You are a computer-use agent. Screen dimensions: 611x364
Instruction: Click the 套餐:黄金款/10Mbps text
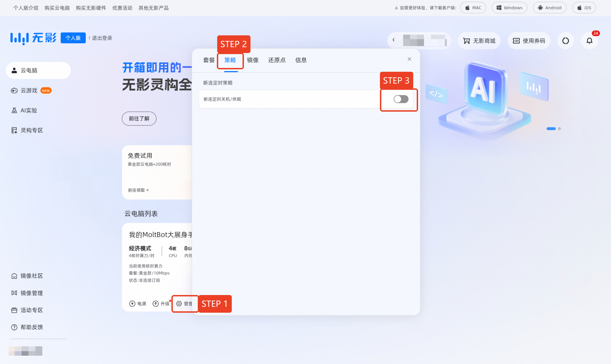pos(149,273)
